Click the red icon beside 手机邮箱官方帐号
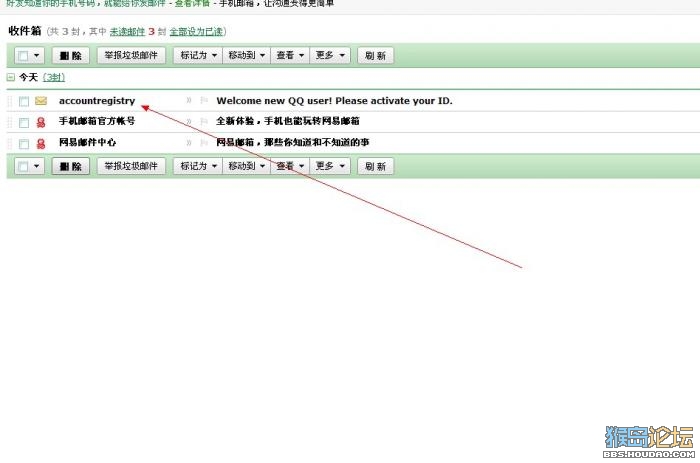Screen dimensions: 700x463 (41, 122)
